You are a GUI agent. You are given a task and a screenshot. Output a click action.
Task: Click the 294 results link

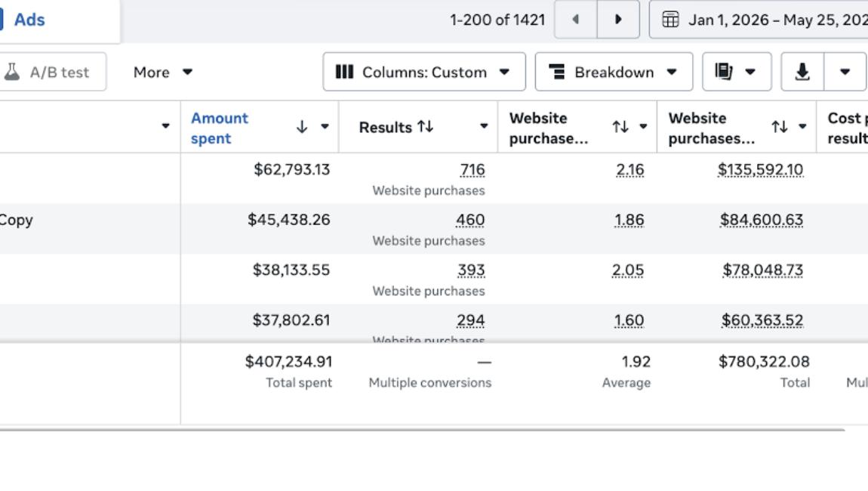click(x=470, y=320)
